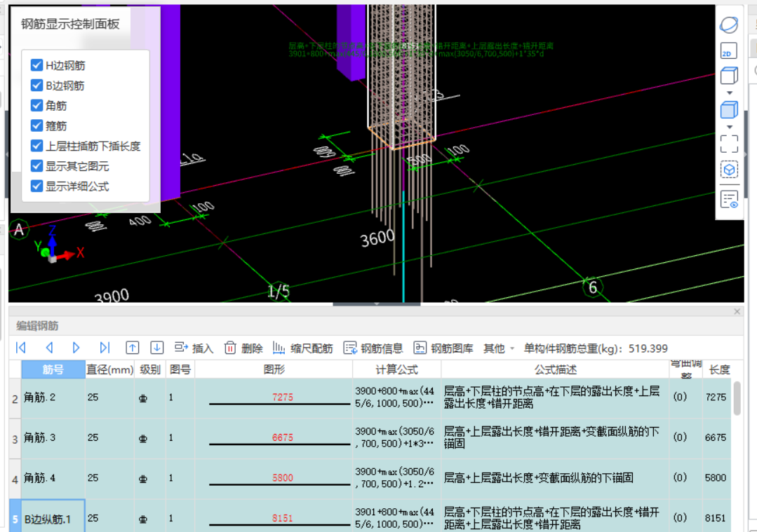
Task: Click the 级别 column header
Action: point(149,369)
